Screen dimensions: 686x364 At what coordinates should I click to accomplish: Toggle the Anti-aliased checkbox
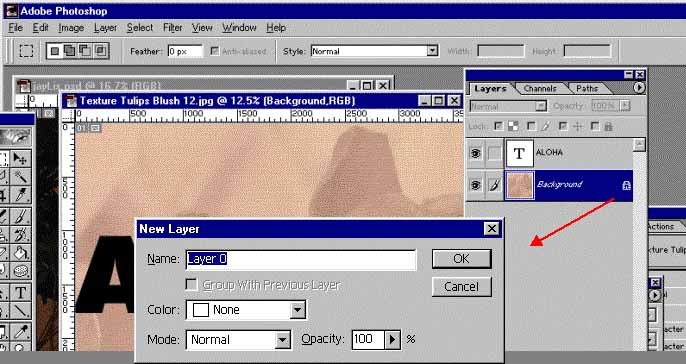(x=214, y=51)
